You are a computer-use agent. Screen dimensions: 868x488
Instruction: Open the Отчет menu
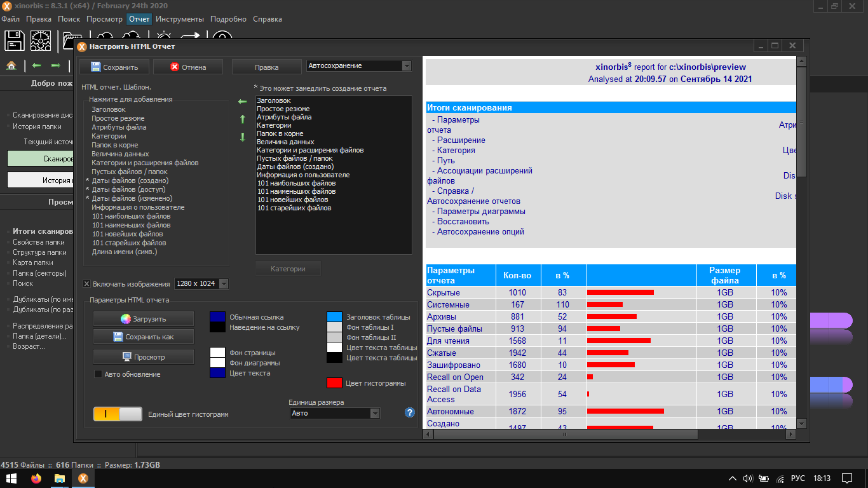tap(139, 19)
